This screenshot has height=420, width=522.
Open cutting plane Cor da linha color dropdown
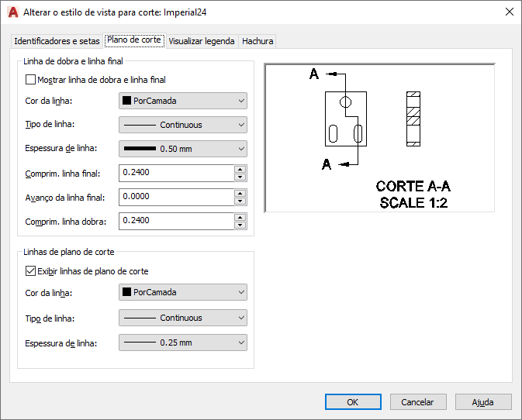[x=182, y=292]
